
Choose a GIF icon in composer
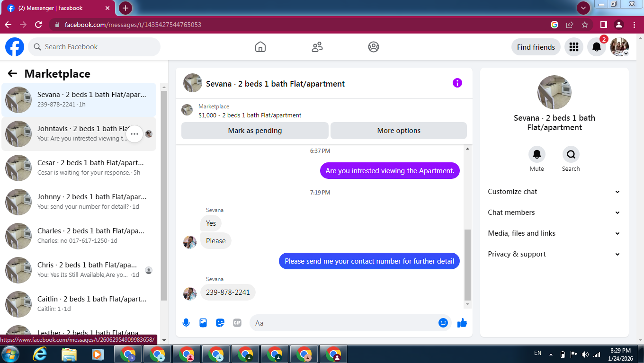coord(237,323)
